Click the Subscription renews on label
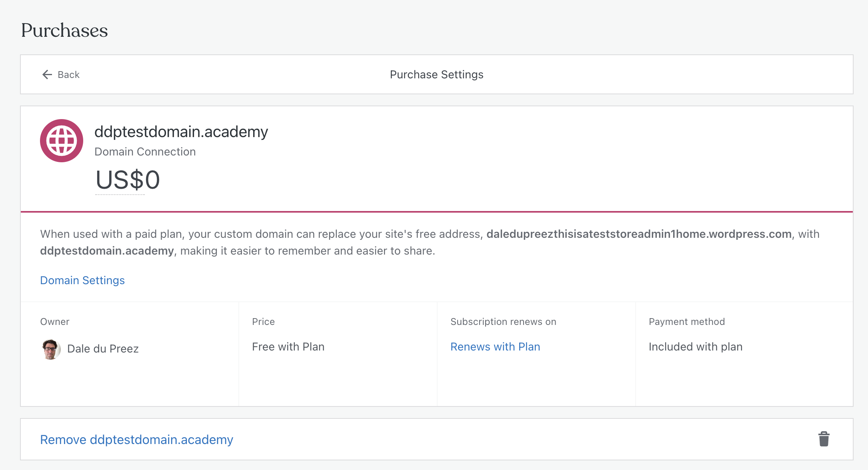Image resolution: width=868 pixels, height=470 pixels. pos(503,322)
